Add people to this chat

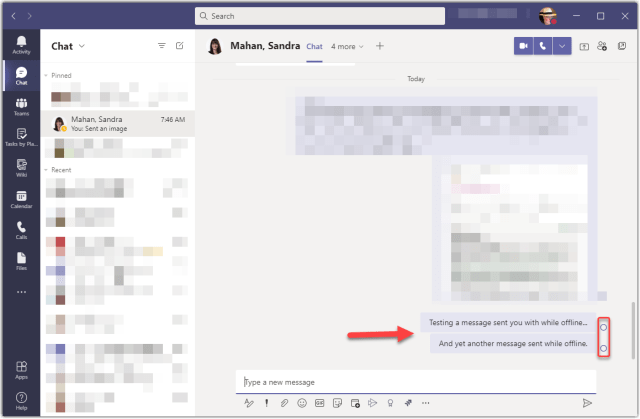(603, 46)
